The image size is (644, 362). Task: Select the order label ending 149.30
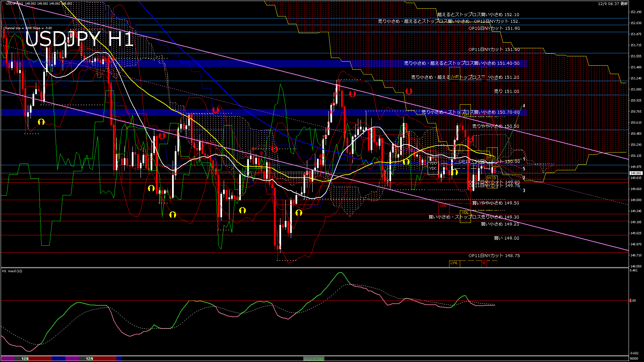pyautogui.click(x=474, y=217)
